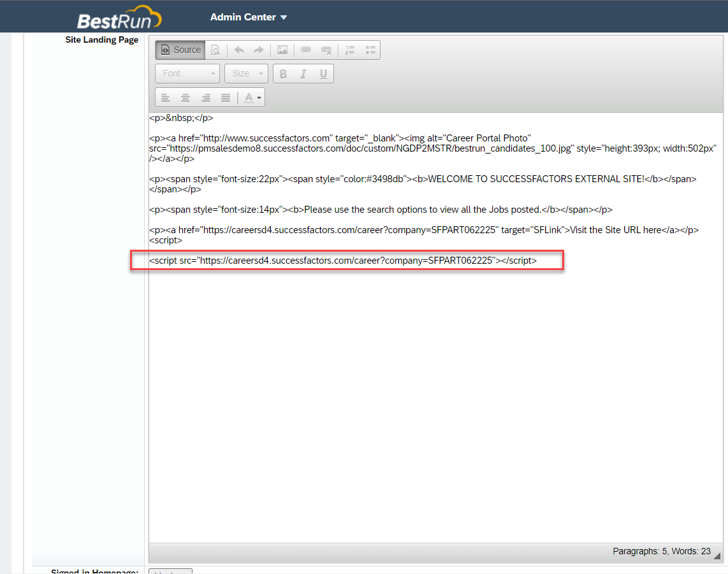Screen dimensions: 728x574
Task: Click the Career Portal Photo img line
Action: [433, 148]
